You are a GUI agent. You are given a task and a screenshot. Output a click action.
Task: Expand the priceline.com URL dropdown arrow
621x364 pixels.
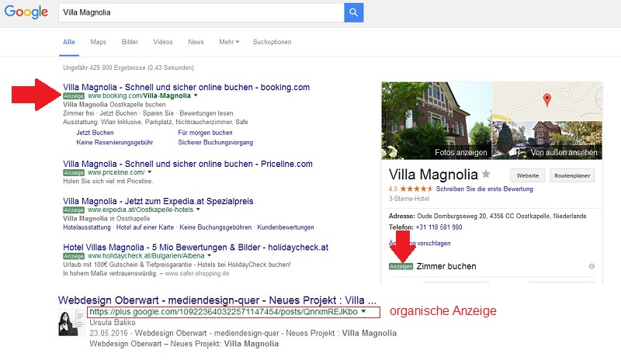coord(149,172)
